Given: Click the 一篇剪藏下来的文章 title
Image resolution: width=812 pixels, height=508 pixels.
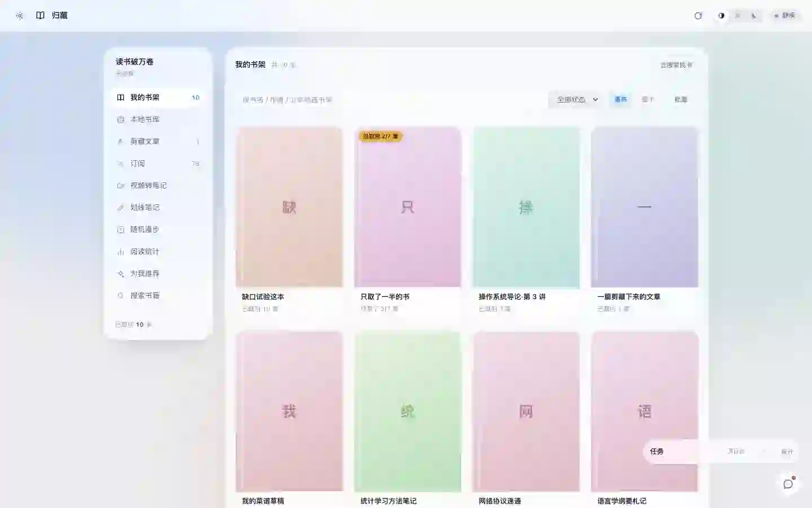Looking at the screenshot, I should [629, 297].
